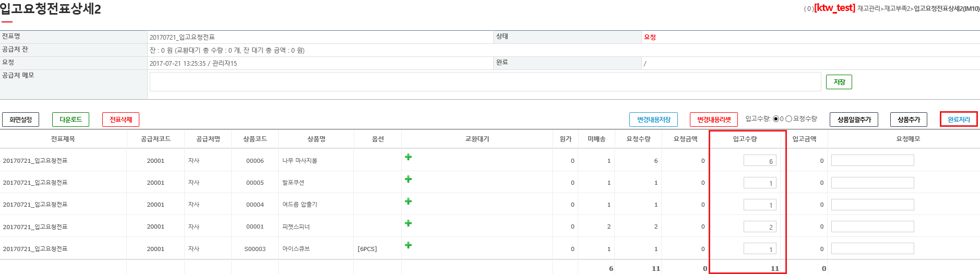Click the red 전표삭제 button

pyautogui.click(x=121, y=120)
